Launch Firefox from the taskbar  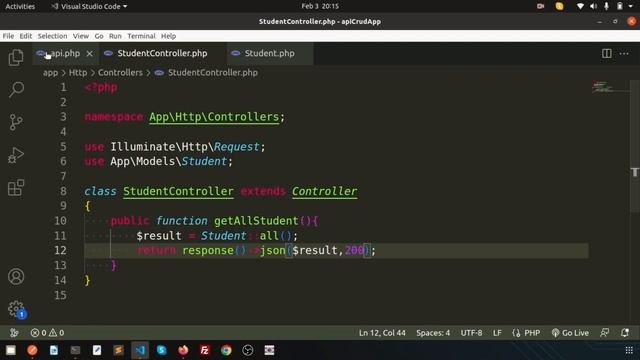183,350
